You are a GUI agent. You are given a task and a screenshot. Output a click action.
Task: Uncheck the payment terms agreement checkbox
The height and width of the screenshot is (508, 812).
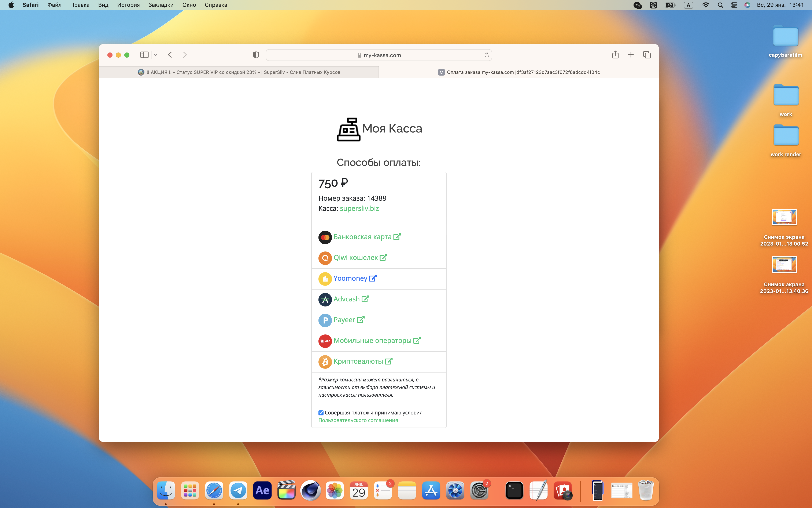tap(321, 413)
